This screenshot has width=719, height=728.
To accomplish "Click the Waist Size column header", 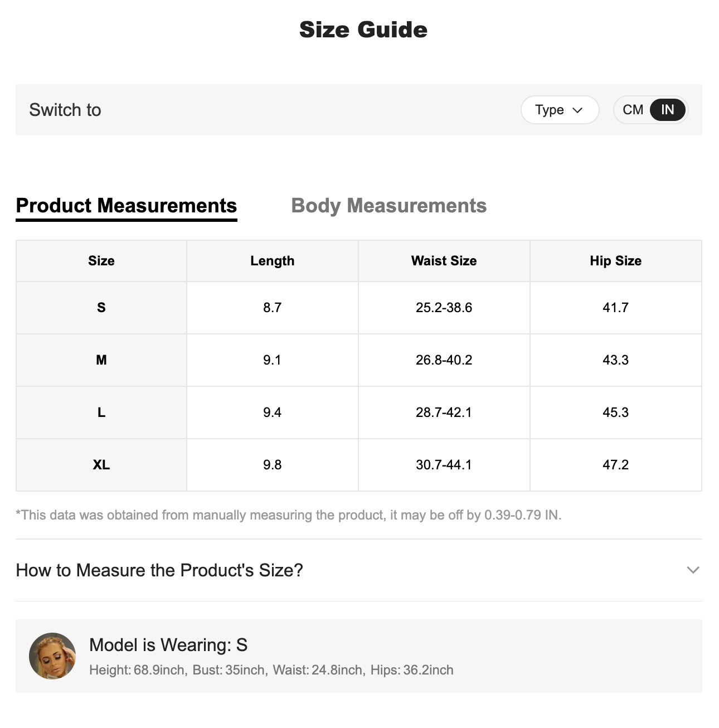I will coord(444,261).
